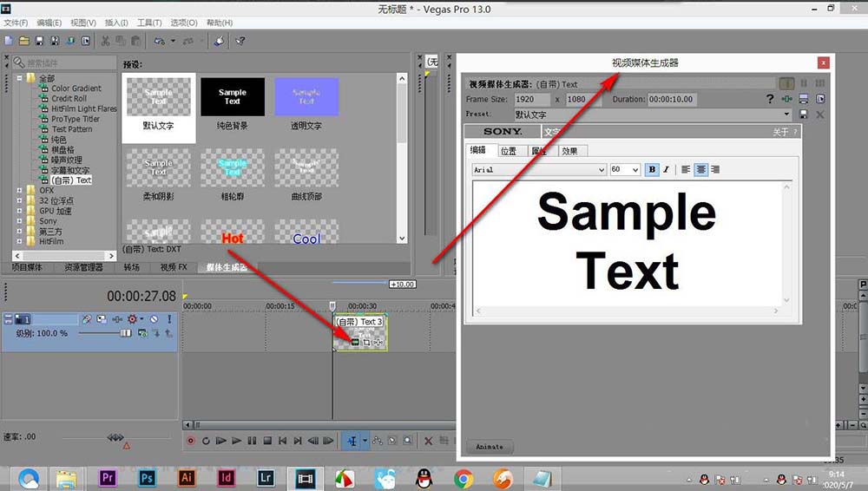Click the 关于 link in generator
868x491 pixels.
tap(780, 132)
